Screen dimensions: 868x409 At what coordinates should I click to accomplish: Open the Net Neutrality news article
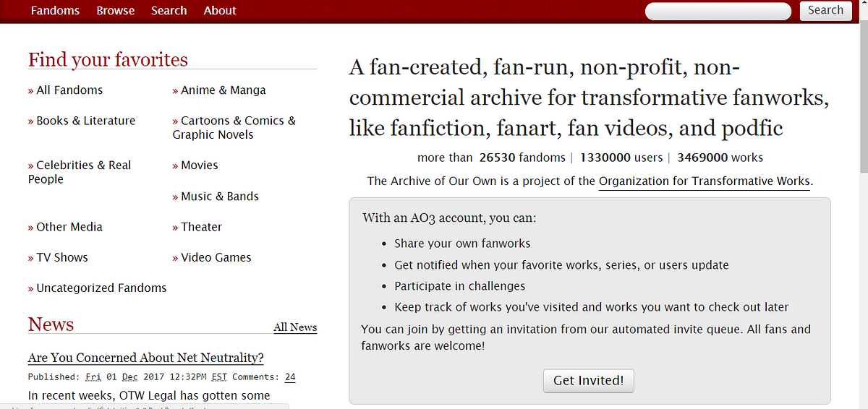coord(146,358)
